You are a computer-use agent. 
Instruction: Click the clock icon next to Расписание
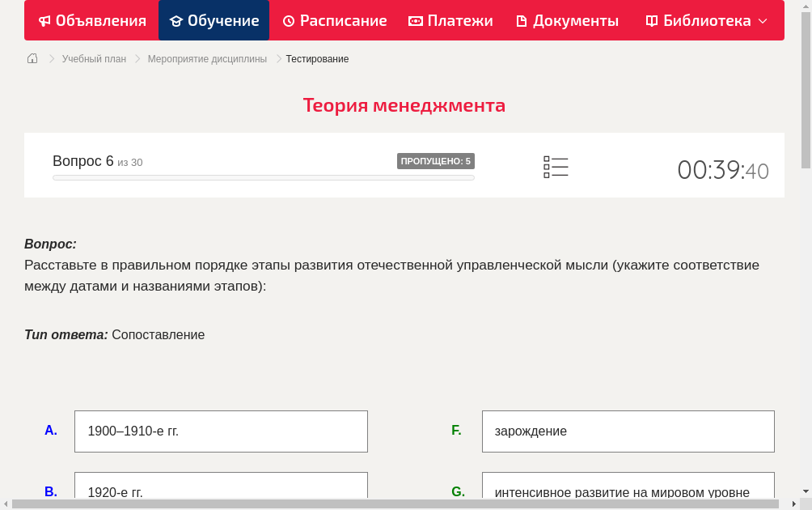288,20
